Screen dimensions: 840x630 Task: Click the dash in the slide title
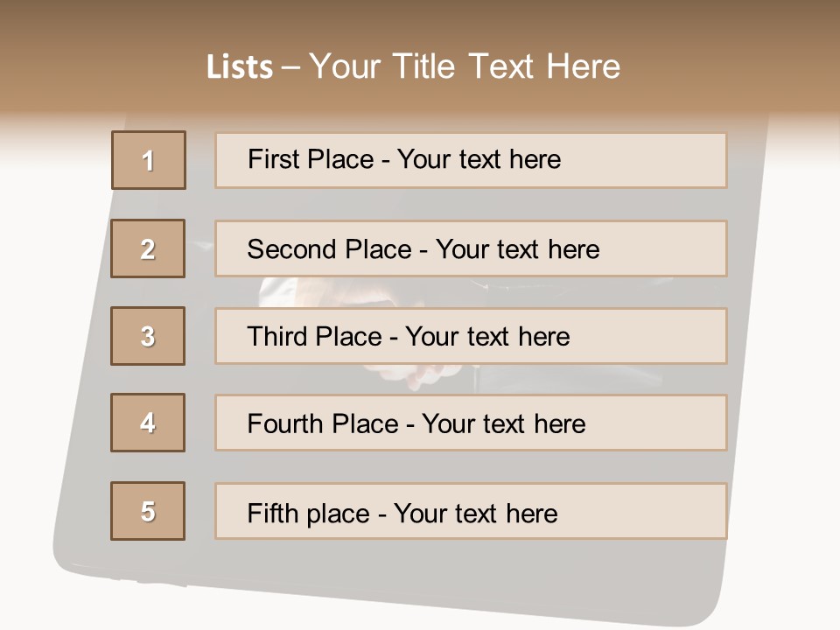(290, 67)
